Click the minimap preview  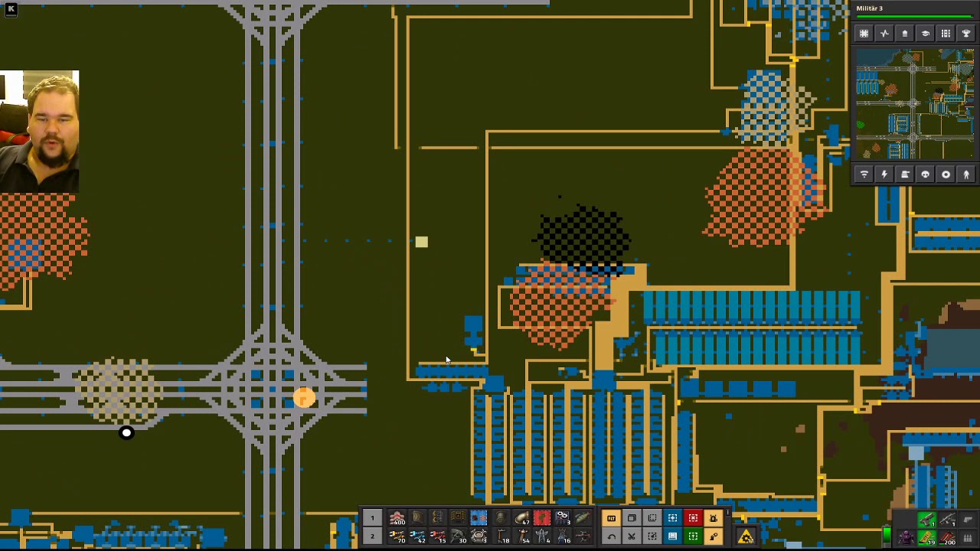coord(915,104)
